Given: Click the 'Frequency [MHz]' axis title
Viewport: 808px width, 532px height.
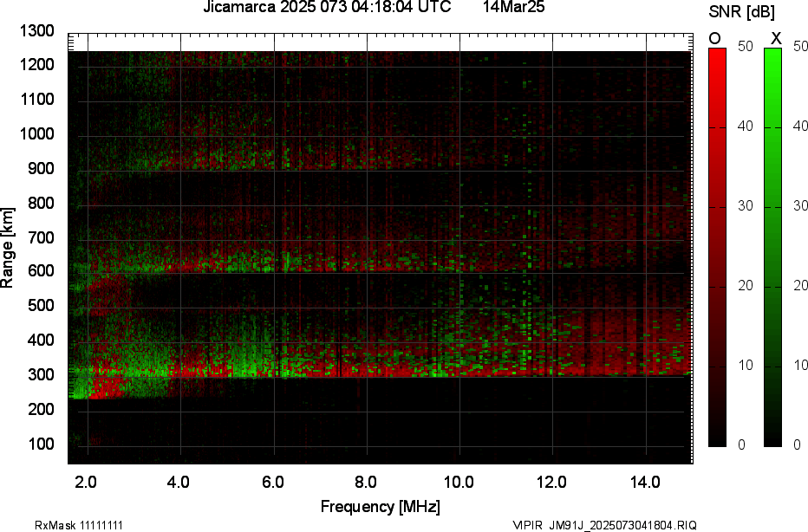Looking at the screenshot, I should (381, 506).
